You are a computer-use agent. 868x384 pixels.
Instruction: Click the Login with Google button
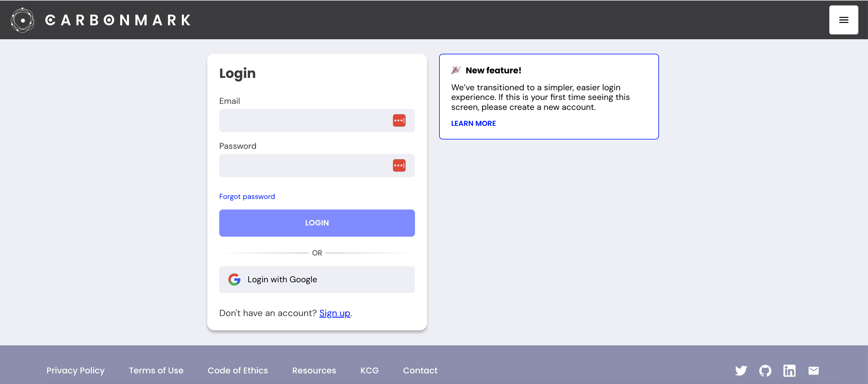click(x=317, y=280)
